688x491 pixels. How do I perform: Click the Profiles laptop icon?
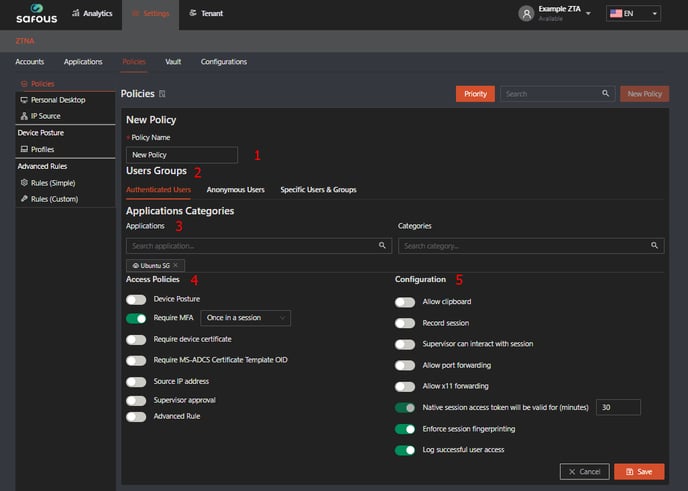pyautogui.click(x=24, y=149)
